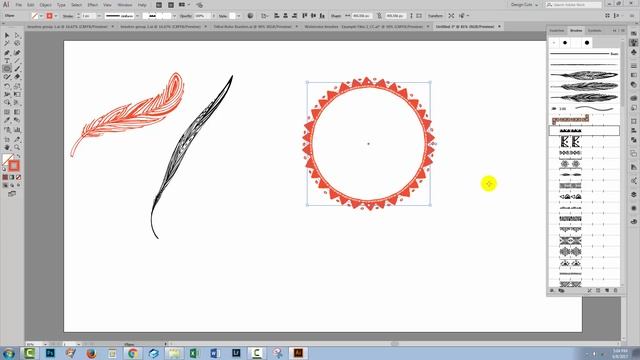The width and height of the screenshot is (640, 360).
Task: Open Brush Libraries menu icon at panel bottom
Action: click(x=552, y=291)
